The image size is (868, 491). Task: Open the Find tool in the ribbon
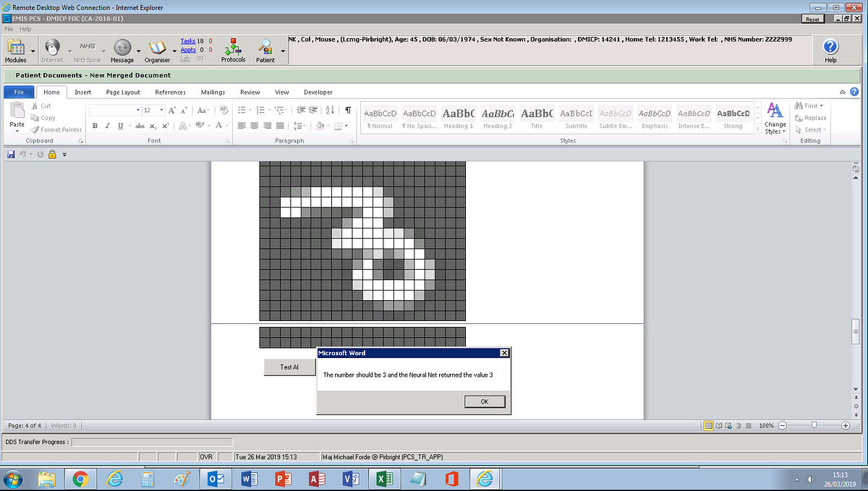pyautogui.click(x=808, y=105)
